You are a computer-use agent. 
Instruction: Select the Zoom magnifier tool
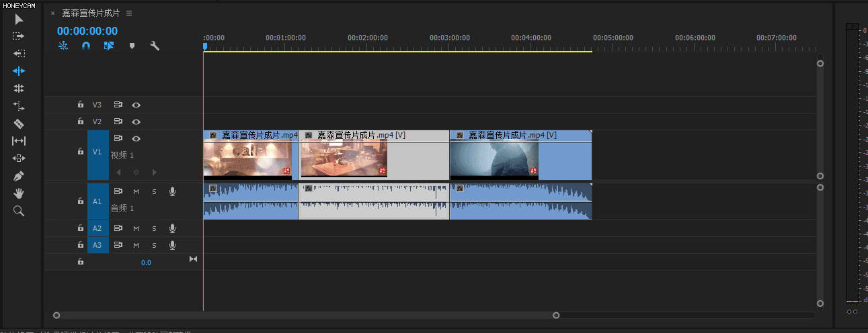click(19, 211)
